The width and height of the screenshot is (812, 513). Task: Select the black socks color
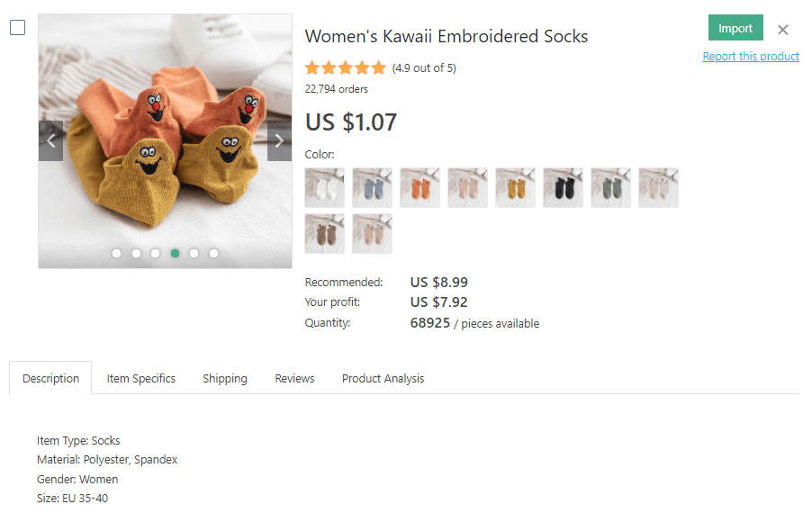(x=563, y=187)
